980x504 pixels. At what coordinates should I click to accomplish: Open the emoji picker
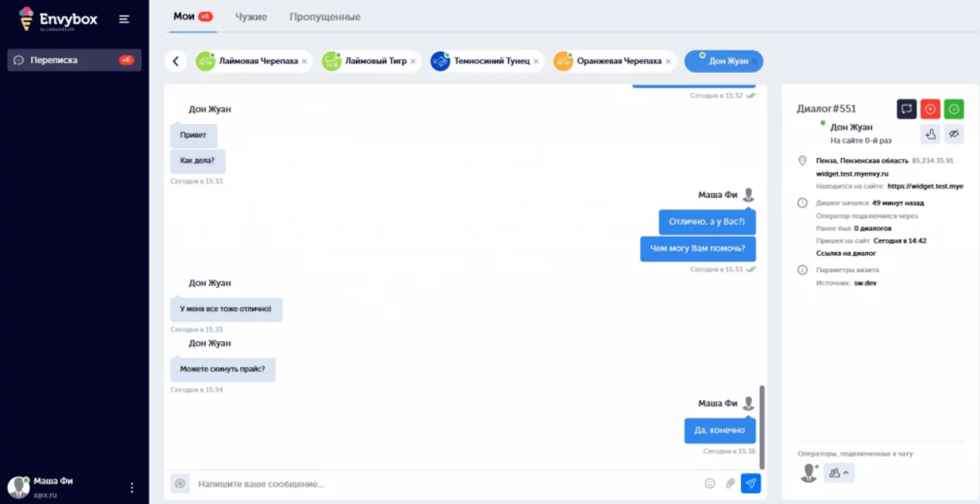709,483
